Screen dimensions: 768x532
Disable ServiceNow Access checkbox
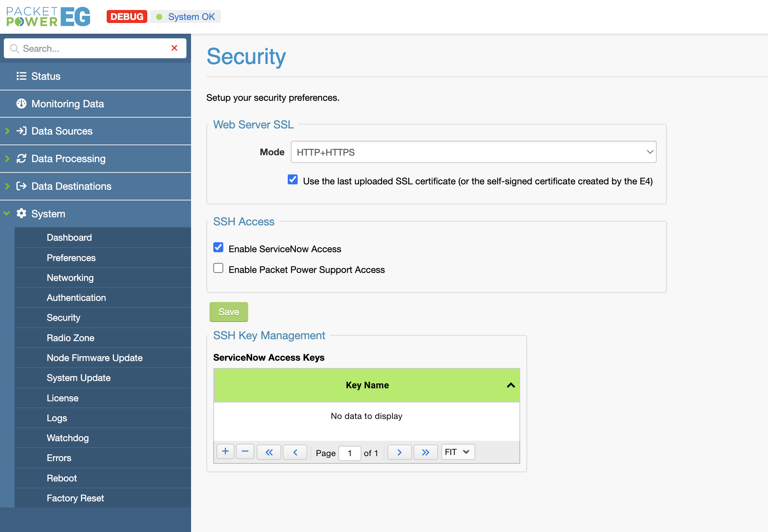pyautogui.click(x=218, y=248)
